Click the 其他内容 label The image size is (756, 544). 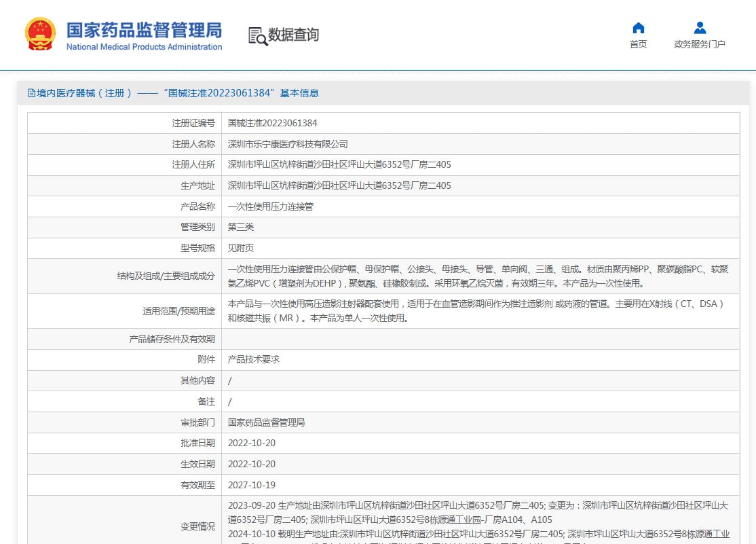(197, 381)
